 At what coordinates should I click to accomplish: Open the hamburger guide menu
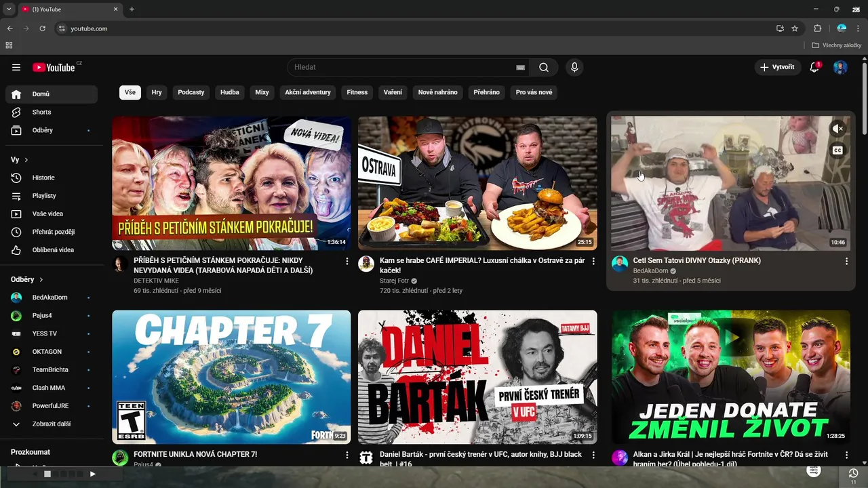(x=16, y=67)
